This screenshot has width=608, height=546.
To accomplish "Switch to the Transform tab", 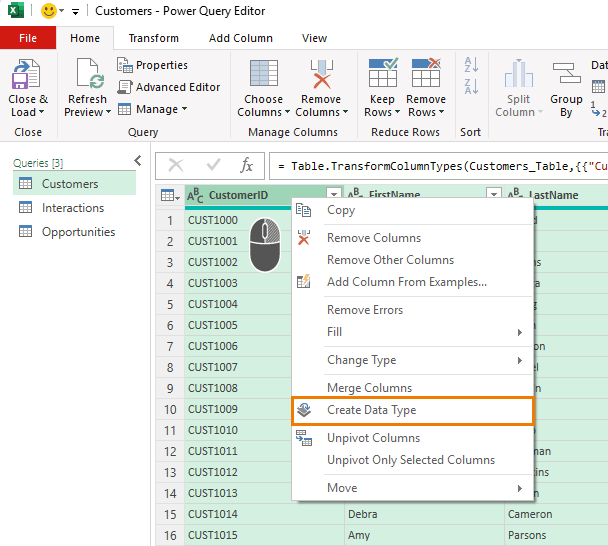I will (154, 38).
